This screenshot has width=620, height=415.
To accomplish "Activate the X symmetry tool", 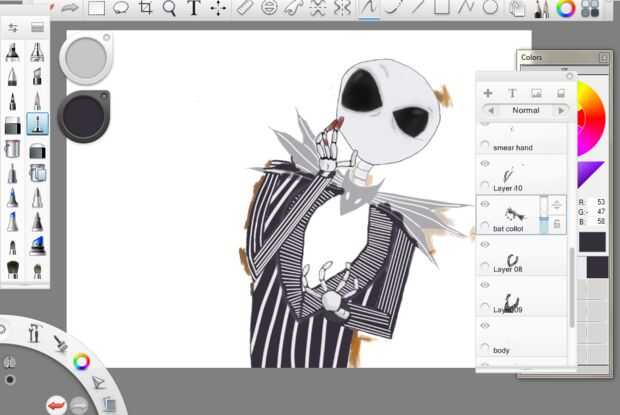I will coord(318,8).
